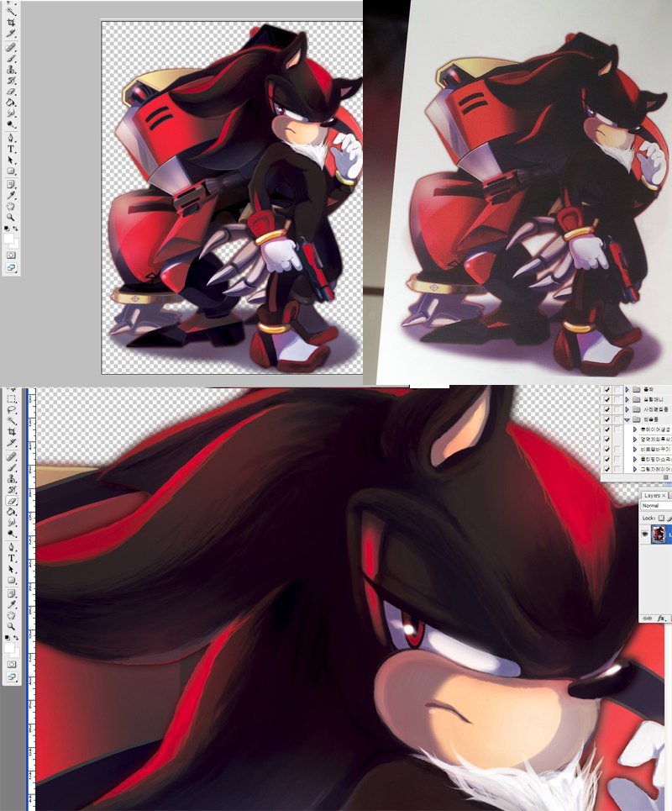Expand the third action set folder in the Actions panel
This screenshot has width=672, height=811.
point(627,409)
